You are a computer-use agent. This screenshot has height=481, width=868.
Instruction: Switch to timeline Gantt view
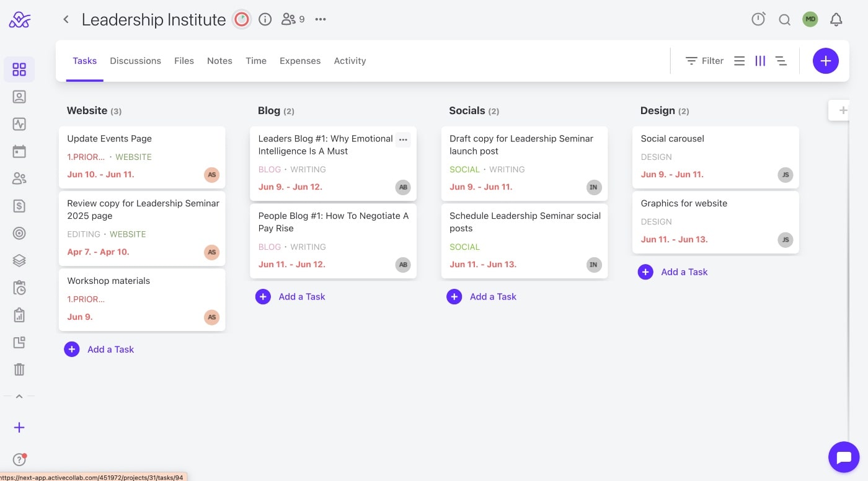781,61
